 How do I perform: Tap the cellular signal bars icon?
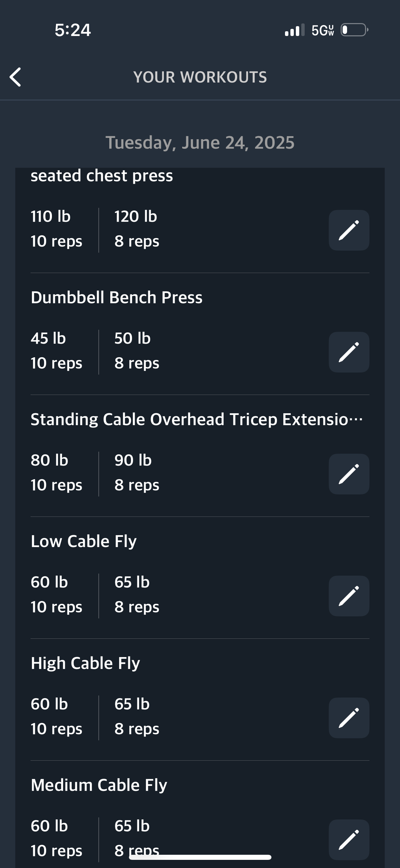pos(294,30)
